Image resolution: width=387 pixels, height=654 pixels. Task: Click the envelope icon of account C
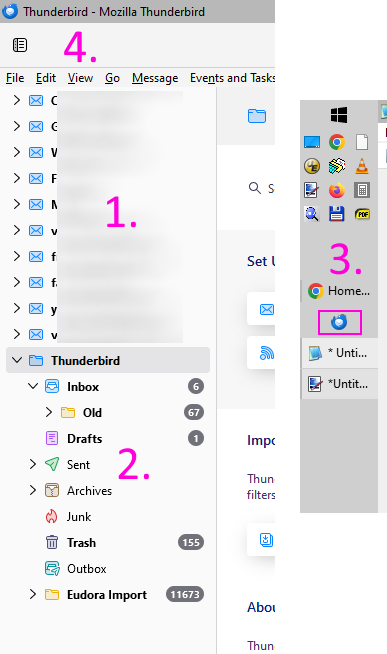coord(36,101)
